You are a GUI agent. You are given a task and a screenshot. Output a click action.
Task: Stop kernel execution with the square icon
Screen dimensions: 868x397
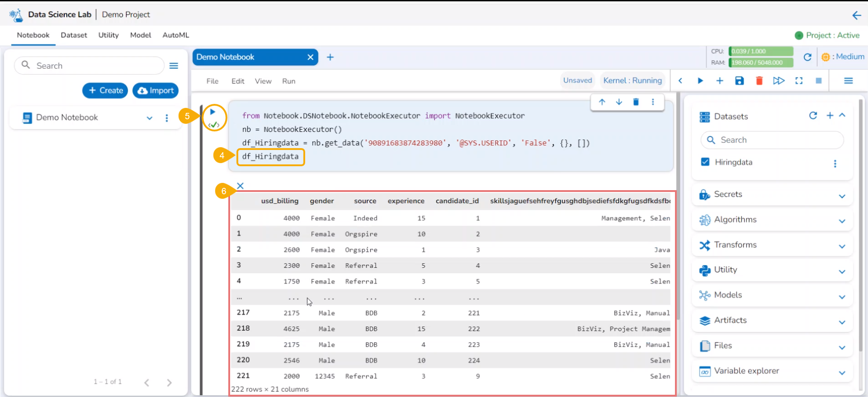coord(818,81)
